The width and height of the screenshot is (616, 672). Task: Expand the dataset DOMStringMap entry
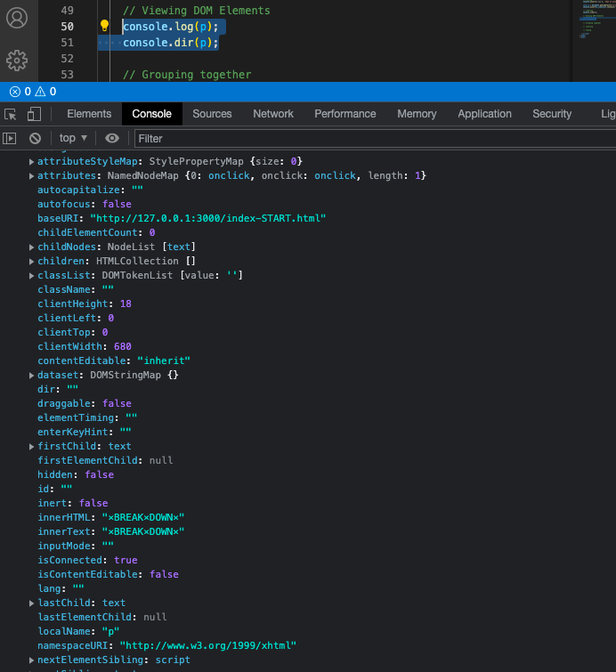coord(32,375)
